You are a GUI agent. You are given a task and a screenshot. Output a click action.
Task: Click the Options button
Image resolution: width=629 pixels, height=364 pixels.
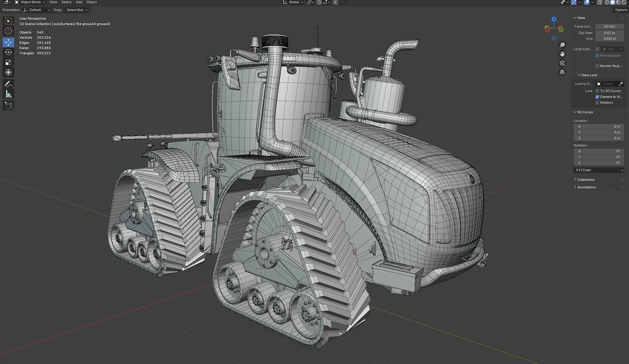(x=621, y=10)
